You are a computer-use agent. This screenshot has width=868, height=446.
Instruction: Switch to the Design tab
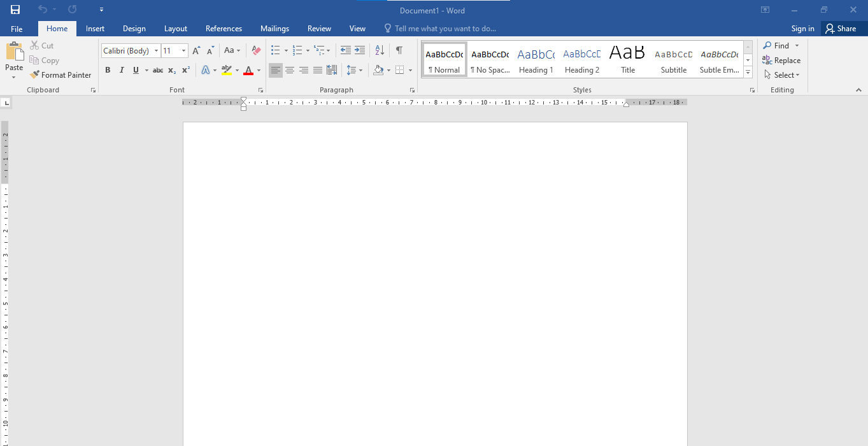(x=134, y=29)
